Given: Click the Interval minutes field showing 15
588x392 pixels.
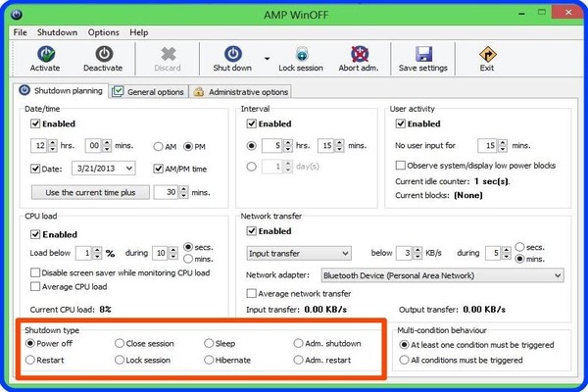Looking at the screenshot, I should click(326, 146).
